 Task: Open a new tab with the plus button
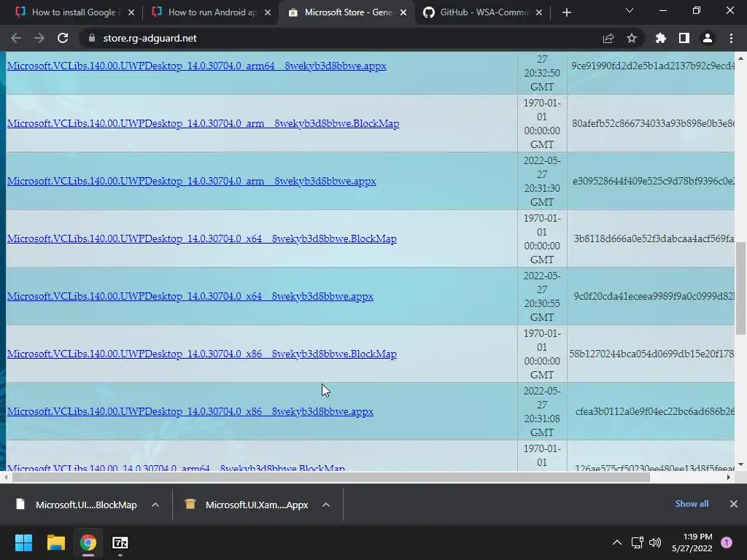point(566,12)
